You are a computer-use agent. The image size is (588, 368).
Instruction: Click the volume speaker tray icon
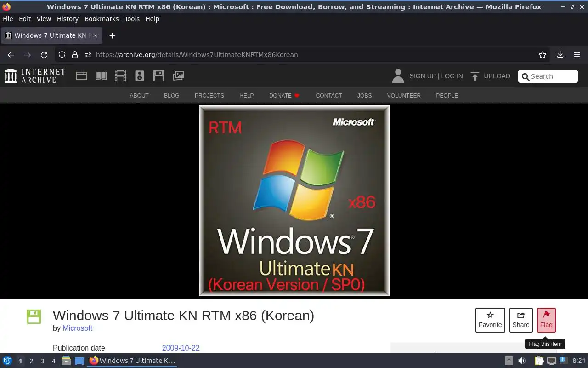click(x=522, y=361)
